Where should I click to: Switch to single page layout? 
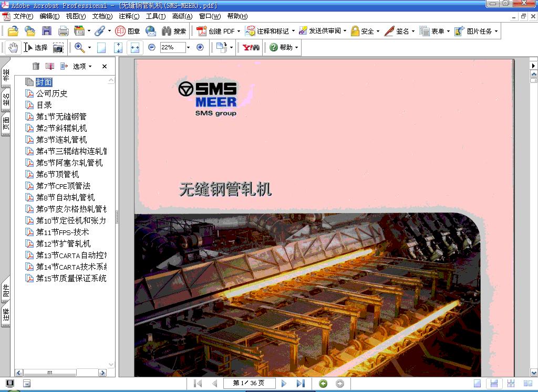(x=477, y=384)
